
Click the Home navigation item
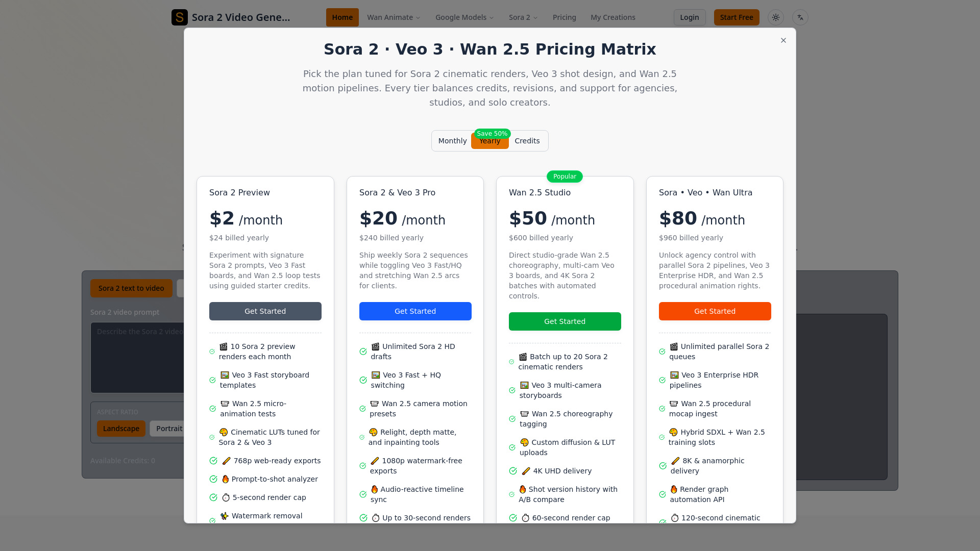pyautogui.click(x=342, y=17)
